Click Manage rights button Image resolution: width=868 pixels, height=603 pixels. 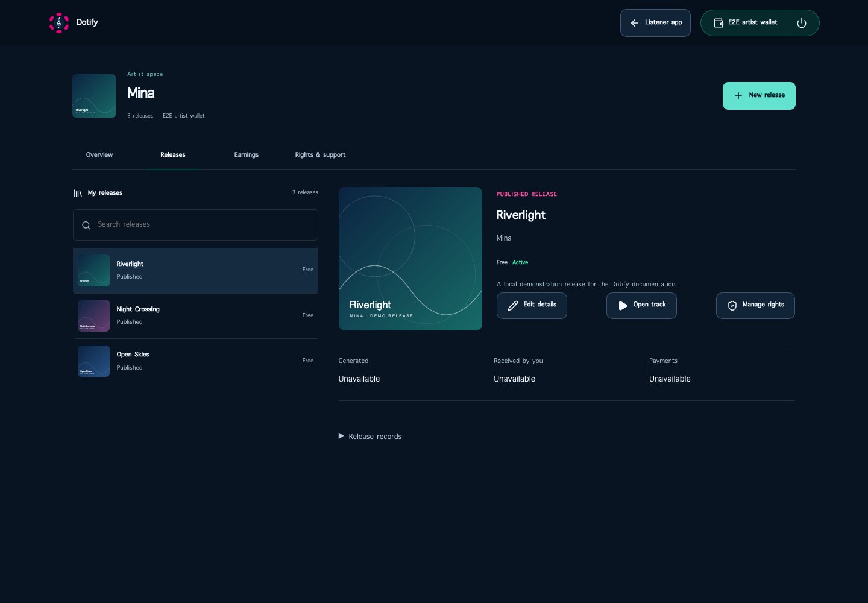[755, 306]
